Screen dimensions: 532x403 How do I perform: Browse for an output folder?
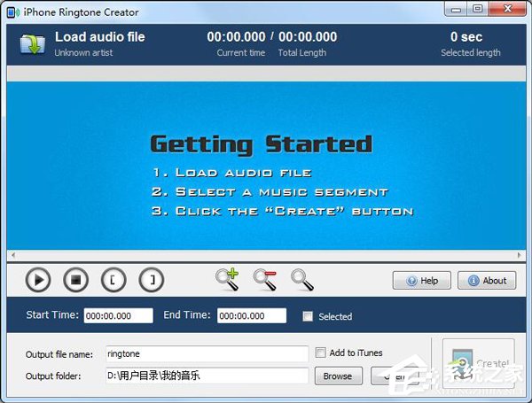click(x=339, y=376)
